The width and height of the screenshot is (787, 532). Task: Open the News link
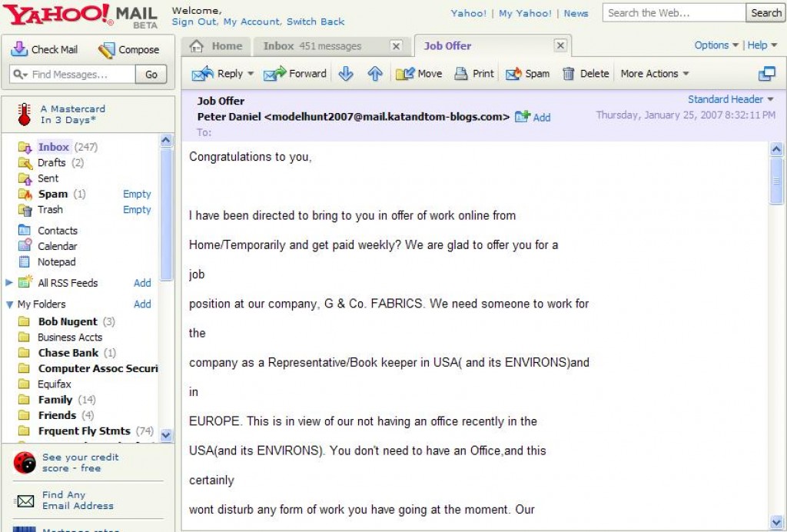coord(576,14)
